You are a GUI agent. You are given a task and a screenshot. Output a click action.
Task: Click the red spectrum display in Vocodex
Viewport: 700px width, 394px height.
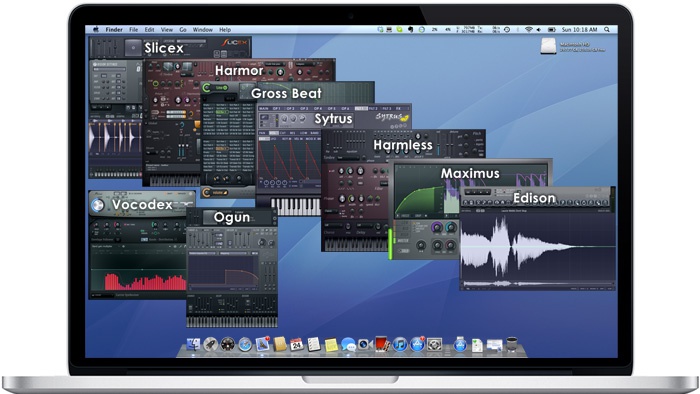[x=146, y=282]
